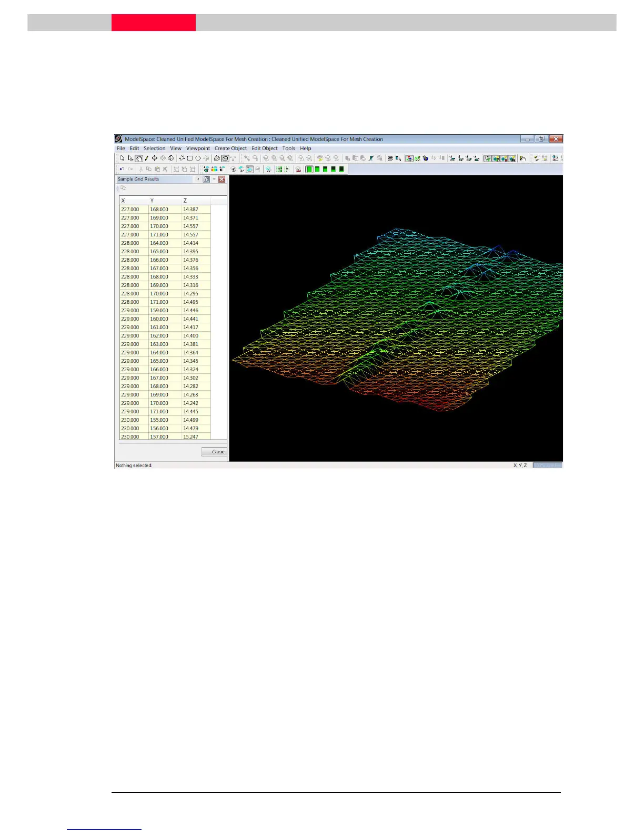
Task: Click the X column header
Action: pos(134,201)
